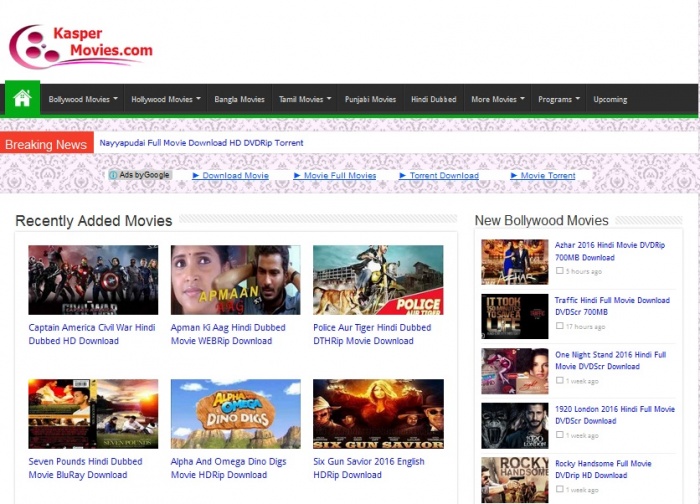Click the Breaking News label

click(46, 144)
